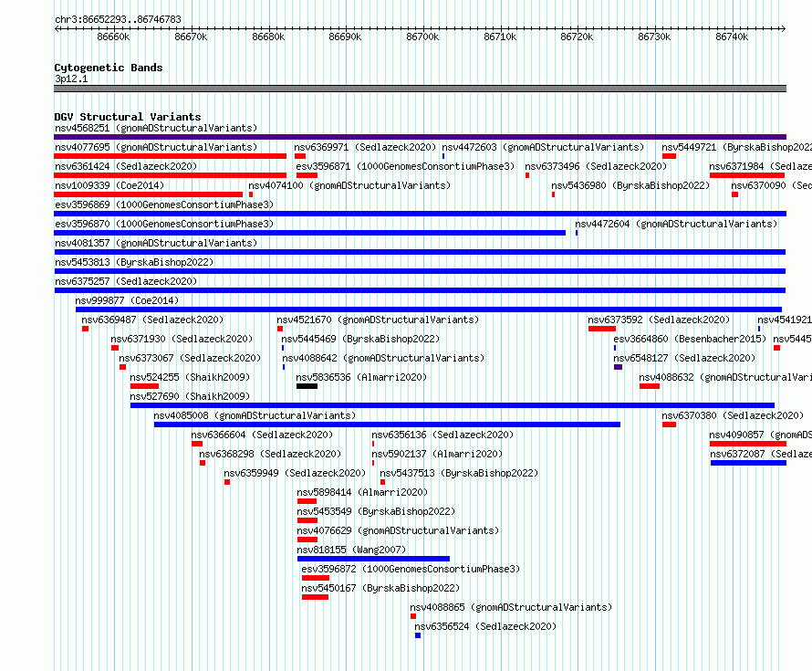
Task: Click nsv5902137 Almarri2020 label
Action: [438, 454]
